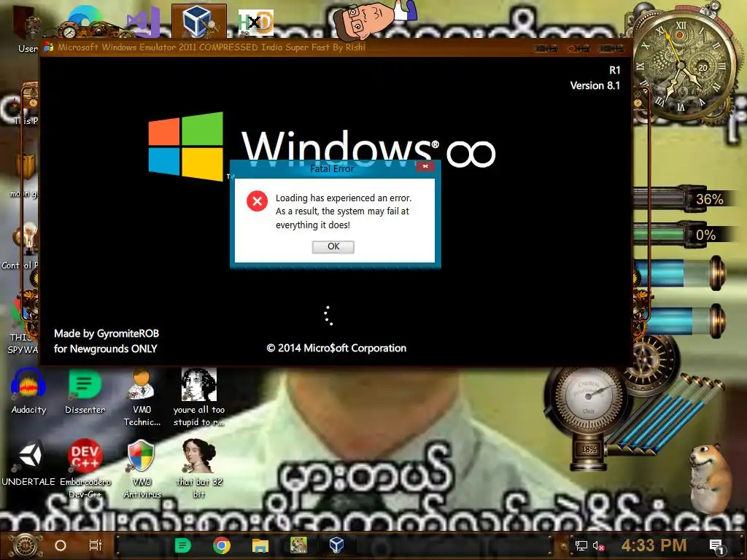This screenshot has width=747, height=560.
Task: Open the UNDERTALE Unity desktop icon
Action: 28,463
